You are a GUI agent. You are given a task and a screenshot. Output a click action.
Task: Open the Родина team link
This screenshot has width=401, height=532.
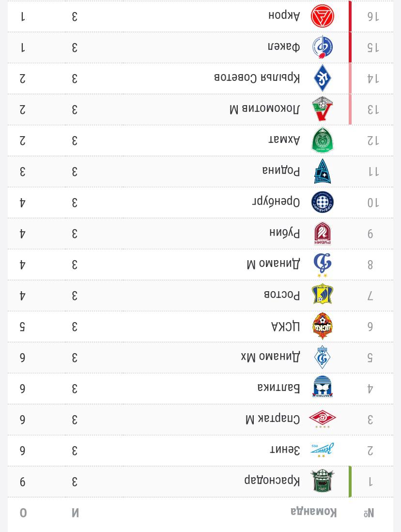click(281, 171)
